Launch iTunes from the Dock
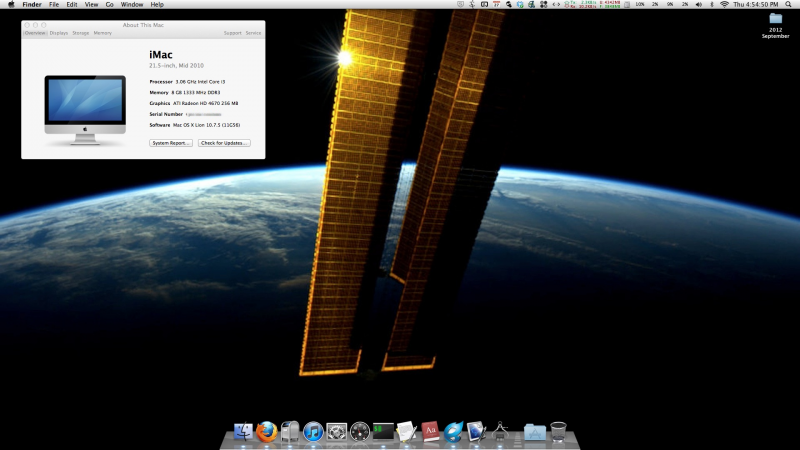Screen dimensions: 800x450 pos(313,432)
